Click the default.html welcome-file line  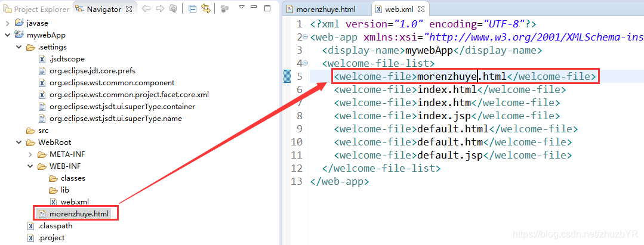[x=456, y=129]
